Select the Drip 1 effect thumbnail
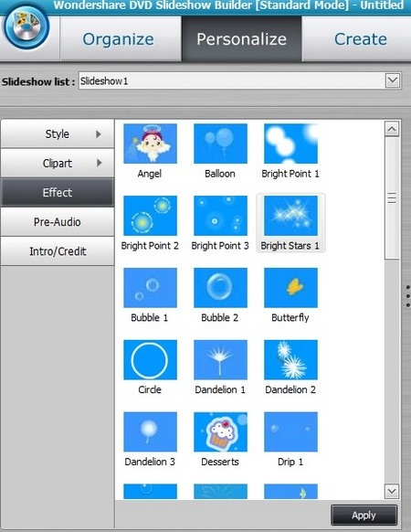Screen dimensions: 411x532 click(290, 432)
